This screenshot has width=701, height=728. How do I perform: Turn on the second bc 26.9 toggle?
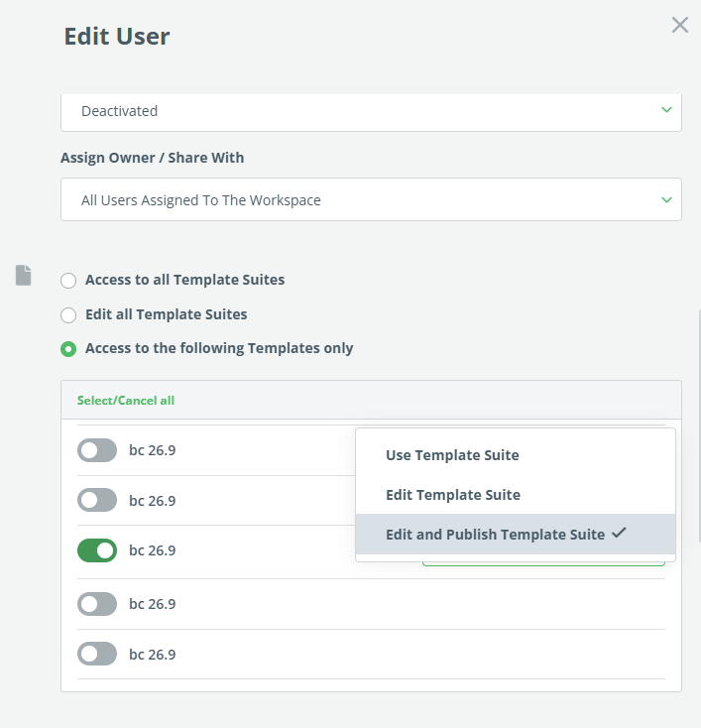[x=97, y=501]
